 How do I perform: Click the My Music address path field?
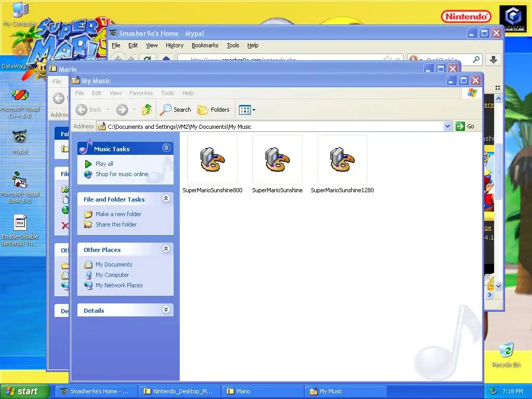click(x=270, y=127)
